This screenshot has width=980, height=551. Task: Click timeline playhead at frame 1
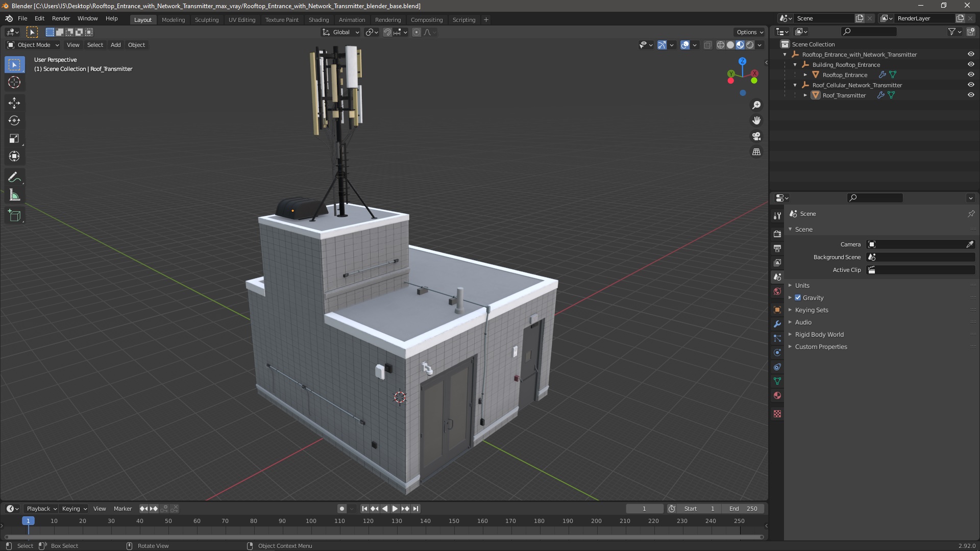pos(28,521)
